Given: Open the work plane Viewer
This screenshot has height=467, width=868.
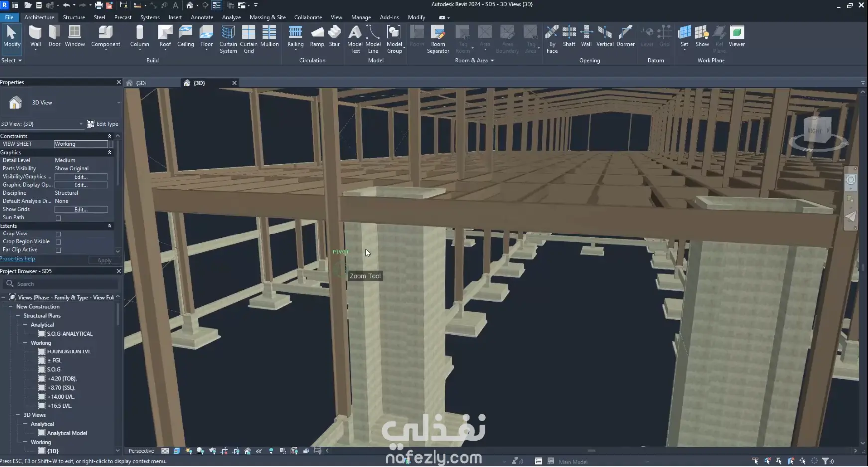Looking at the screenshot, I should pyautogui.click(x=737, y=36).
